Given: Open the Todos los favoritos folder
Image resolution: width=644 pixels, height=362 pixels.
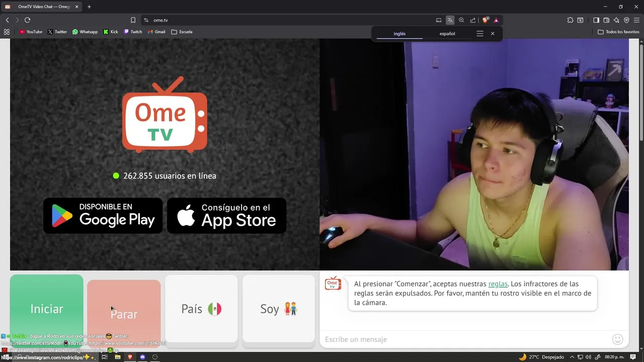Looking at the screenshot, I should coord(618,32).
